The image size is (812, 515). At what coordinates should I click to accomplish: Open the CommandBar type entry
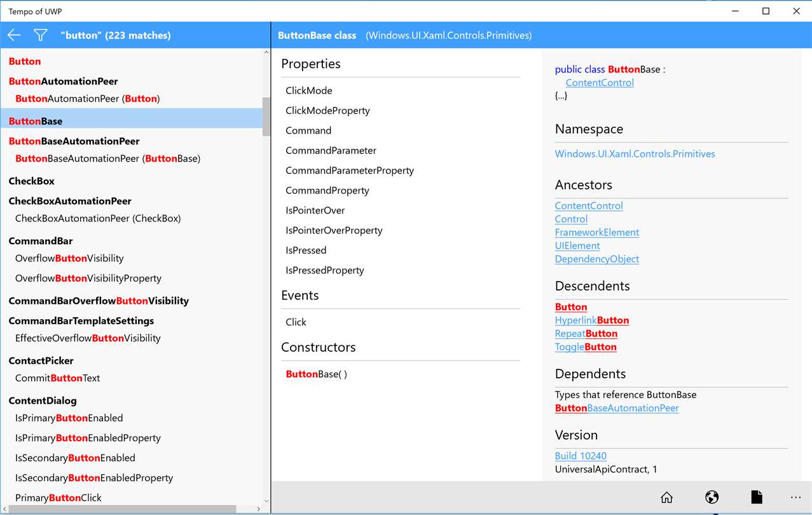[x=41, y=241]
